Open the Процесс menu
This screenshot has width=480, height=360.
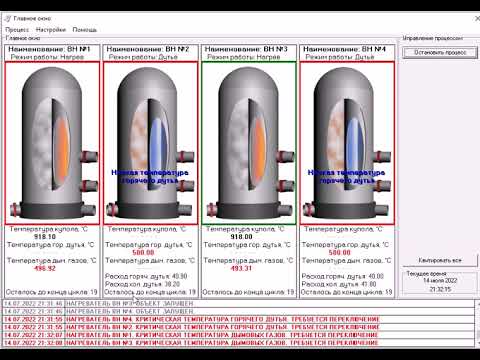pos(17,30)
